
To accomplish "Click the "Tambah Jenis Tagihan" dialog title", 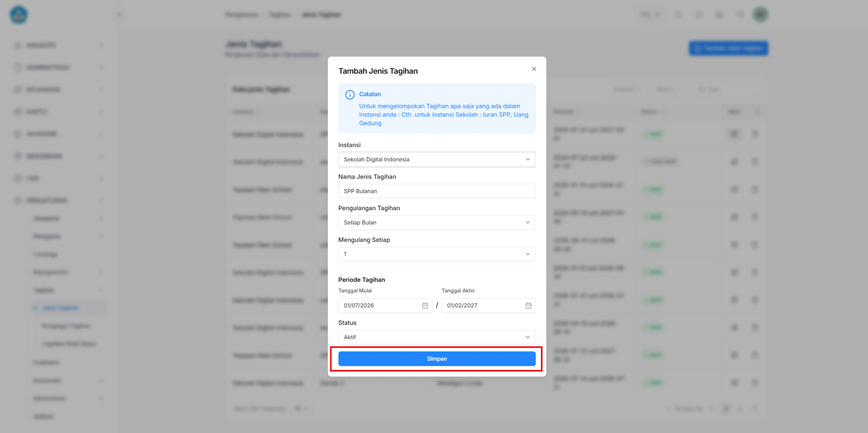I will [378, 71].
